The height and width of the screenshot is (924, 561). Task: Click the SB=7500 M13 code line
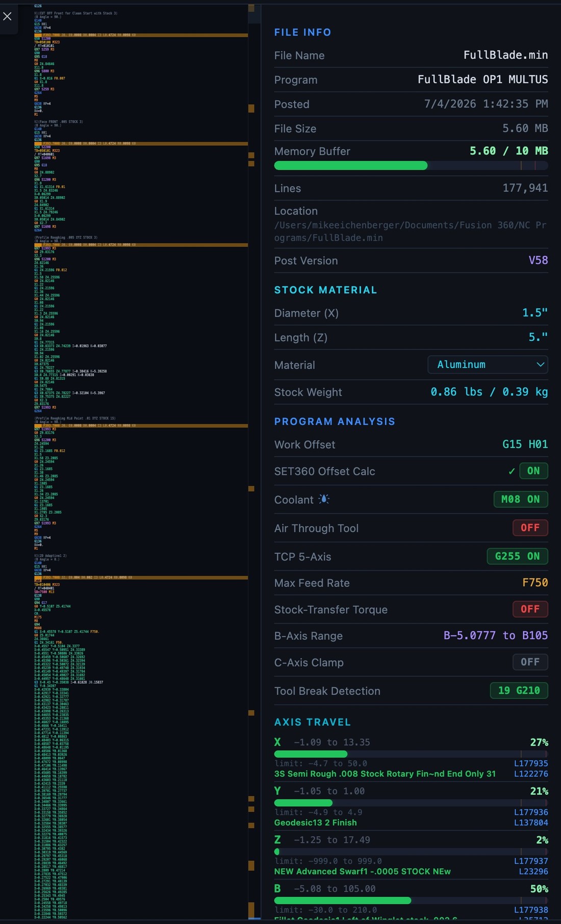click(x=44, y=592)
